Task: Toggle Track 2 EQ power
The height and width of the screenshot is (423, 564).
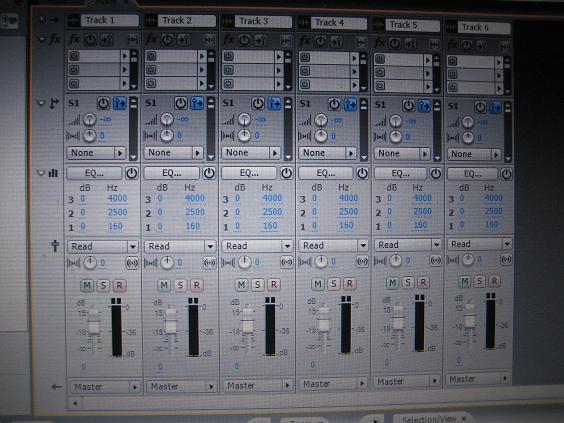Action: pyautogui.click(x=209, y=173)
